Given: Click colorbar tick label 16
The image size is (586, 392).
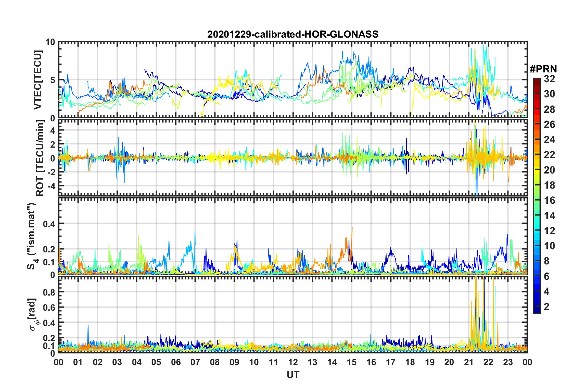Looking at the screenshot, I should 549,201.
